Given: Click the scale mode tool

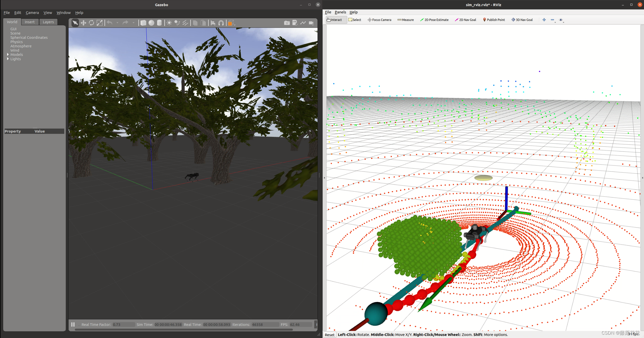Looking at the screenshot, I should pyautogui.click(x=99, y=23).
